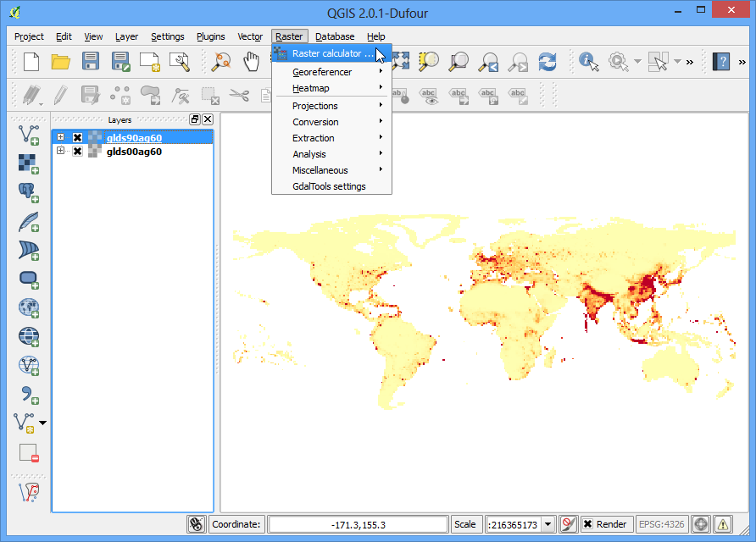Choose Raster calculator menu entry
756x542 pixels.
(x=331, y=53)
